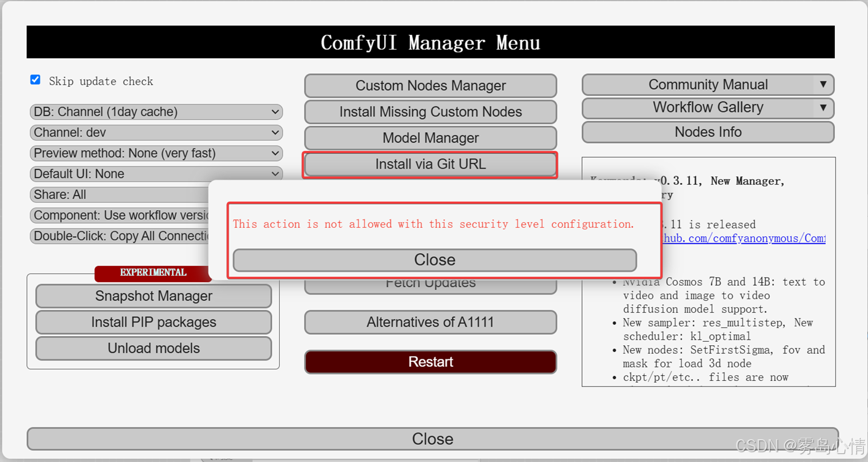The width and height of the screenshot is (868, 462).
Task: Click Install PIP packages
Action: click(153, 322)
